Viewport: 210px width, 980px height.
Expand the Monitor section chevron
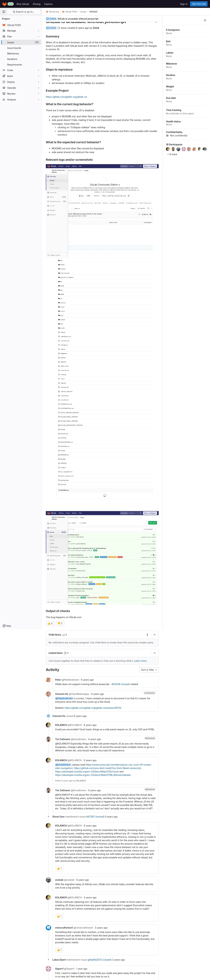(38, 94)
